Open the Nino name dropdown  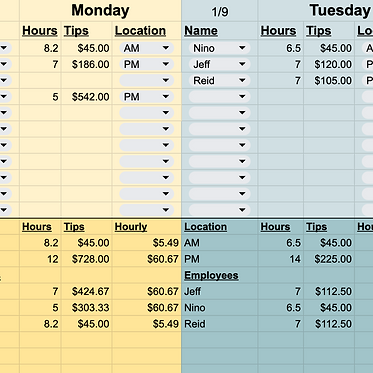pyautogui.click(x=219, y=48)
